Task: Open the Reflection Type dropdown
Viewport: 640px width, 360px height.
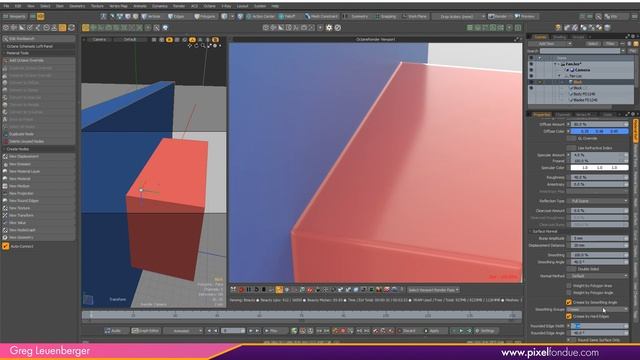Action: pos(598,201)
